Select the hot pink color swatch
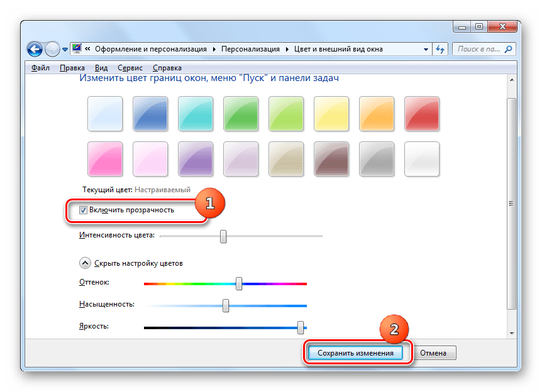Image resolution: width=542 pixels, height=392 pixels. (x=105, y=159)
